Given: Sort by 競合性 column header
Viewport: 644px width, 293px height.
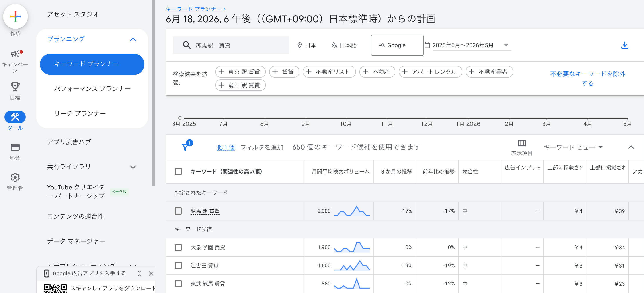Looking at the screenshot, I should pos(470,172).
